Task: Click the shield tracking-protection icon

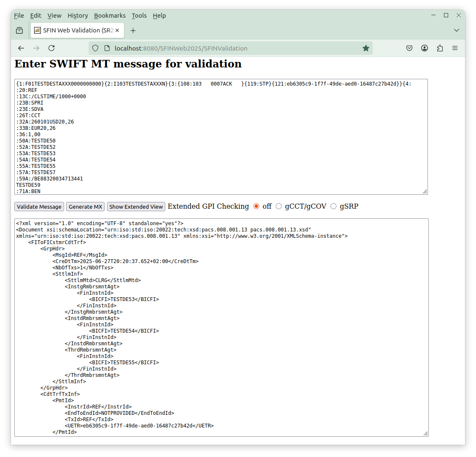Action: 96,48
